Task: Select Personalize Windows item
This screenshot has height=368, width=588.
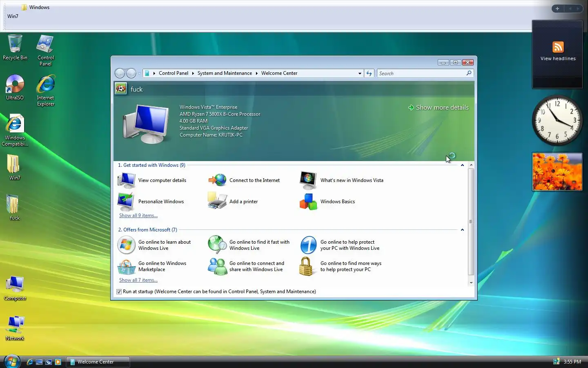Action: (151, 202)
